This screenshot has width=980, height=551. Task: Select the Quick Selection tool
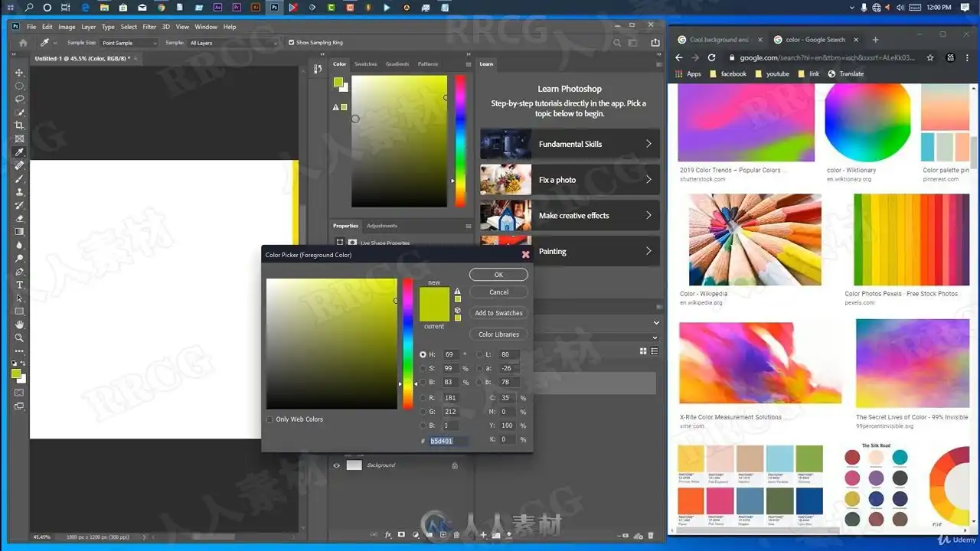coord(20,112)
